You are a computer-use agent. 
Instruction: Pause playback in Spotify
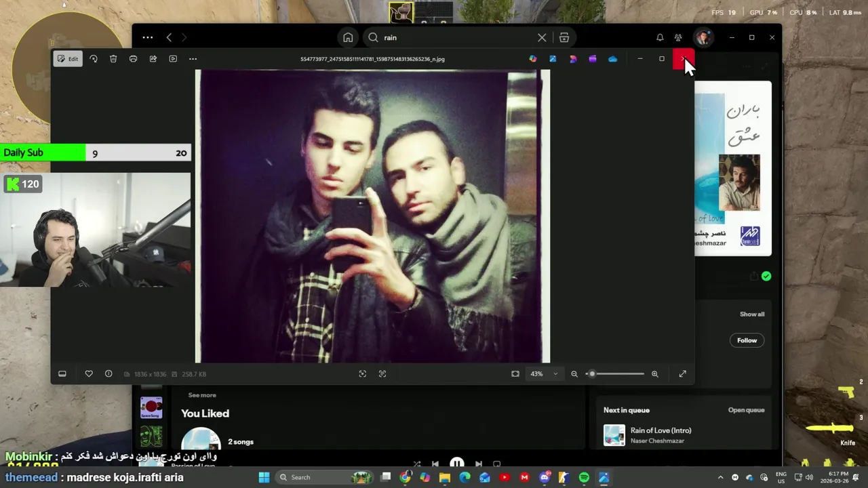tap(457, 464)
